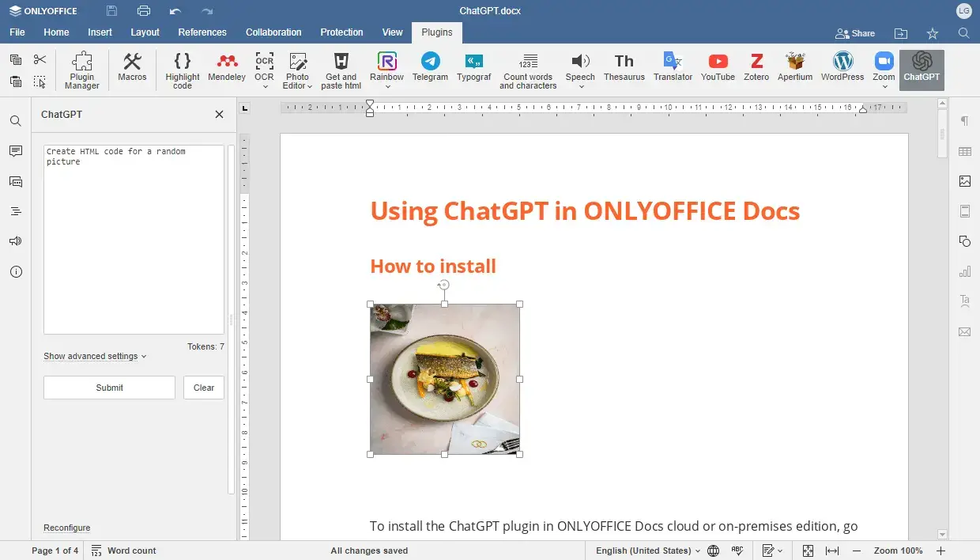Viewport: 980px width, 560px height.
Task: Open the About info icon
Action: click(15, 271)
